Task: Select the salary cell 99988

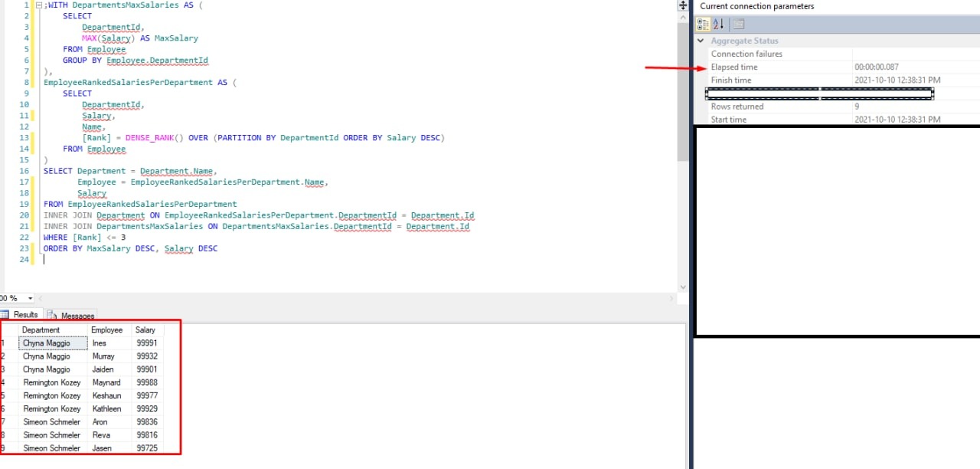Action: point(148,382)
